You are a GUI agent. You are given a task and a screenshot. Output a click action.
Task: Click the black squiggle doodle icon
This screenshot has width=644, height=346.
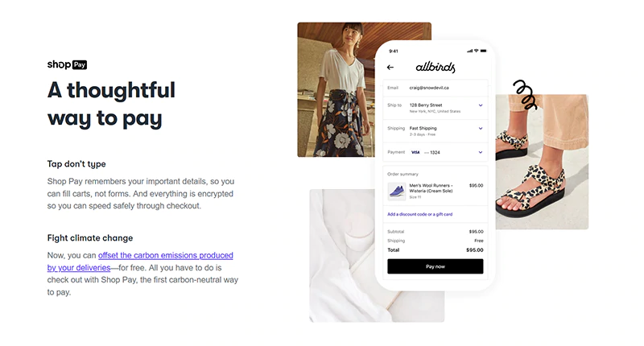(524, 94)
